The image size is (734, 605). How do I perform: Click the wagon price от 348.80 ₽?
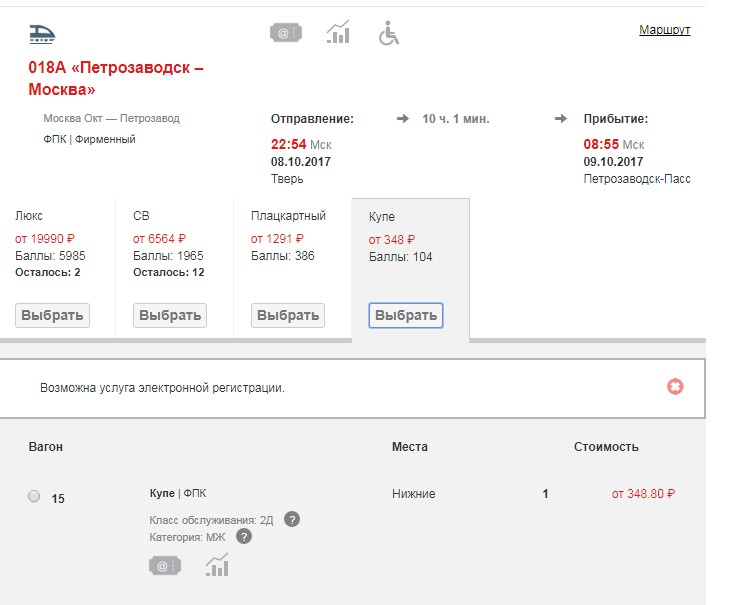(x=642, y=493)
